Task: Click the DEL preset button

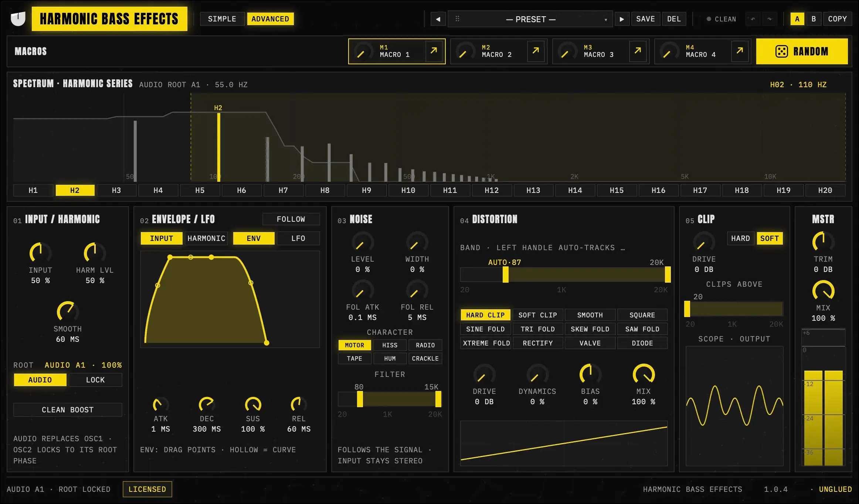Action: coord(674,19)
